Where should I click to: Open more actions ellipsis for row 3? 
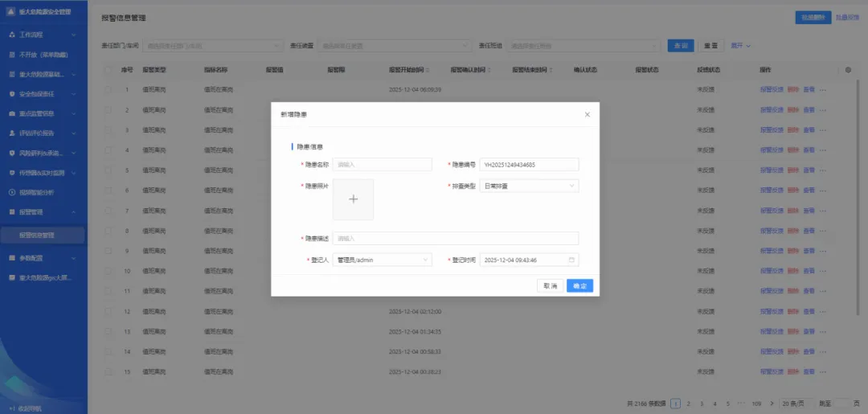[823, 130]
